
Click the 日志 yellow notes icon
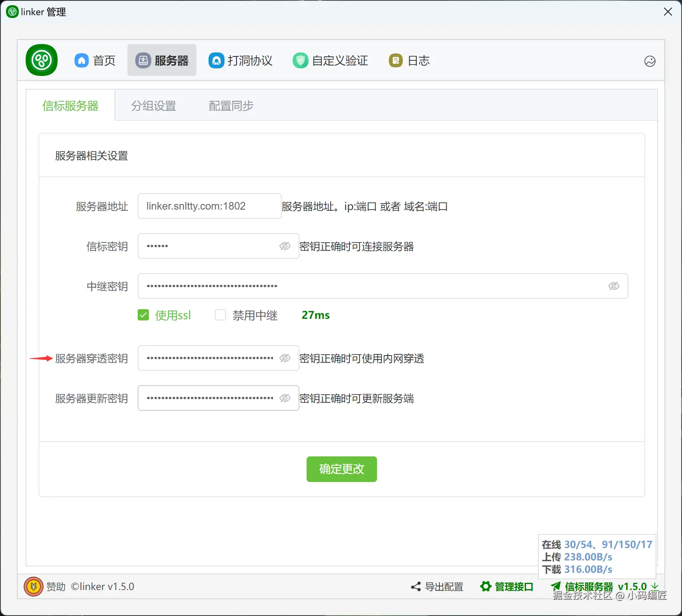click(396, 60)
